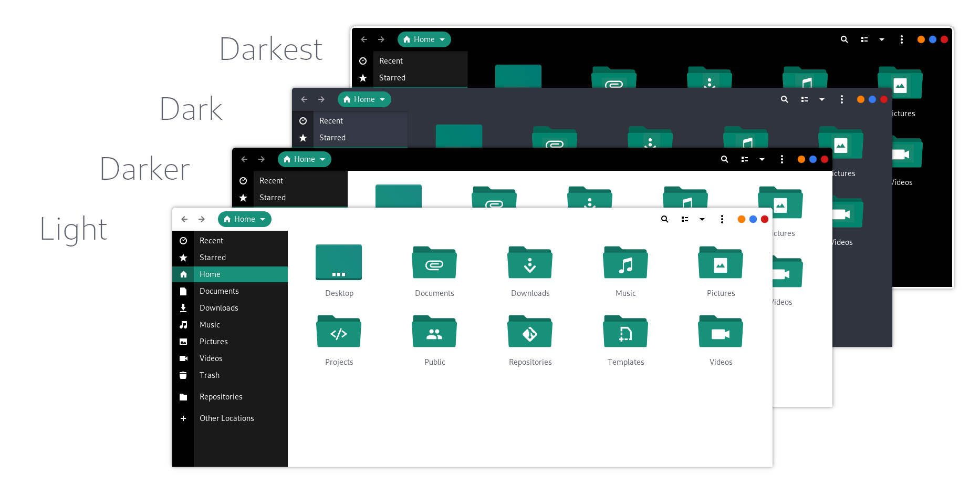Click the plus icon beside Other Locations
Screen dimensions: 980x493
click(x=183, y=418)
